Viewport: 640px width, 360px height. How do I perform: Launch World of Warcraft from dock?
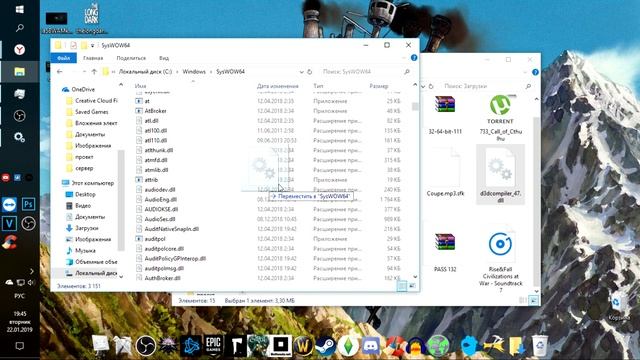pos(302,345)
